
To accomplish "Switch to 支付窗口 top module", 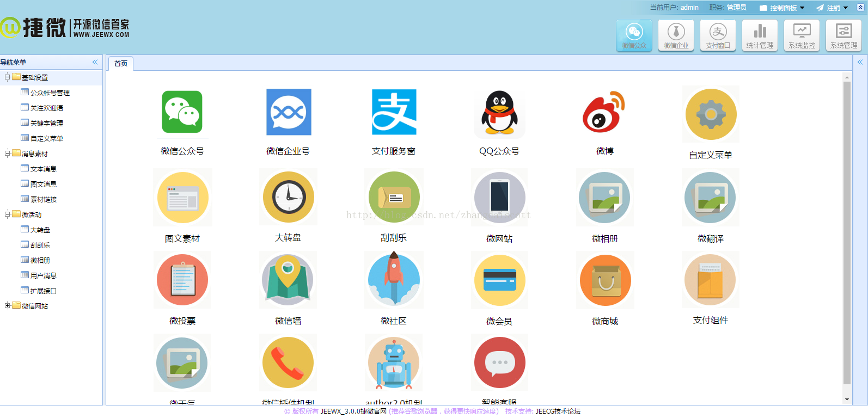I will pos(718,35).
